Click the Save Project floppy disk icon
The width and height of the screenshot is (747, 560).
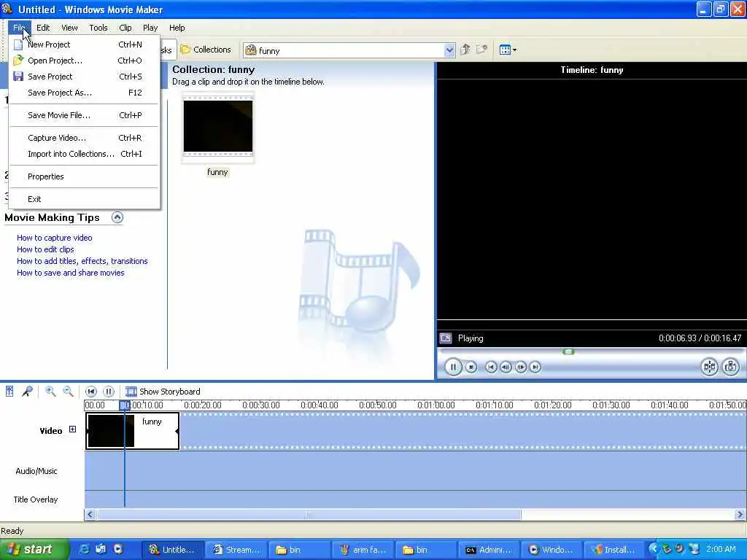[x=18, y=77]
